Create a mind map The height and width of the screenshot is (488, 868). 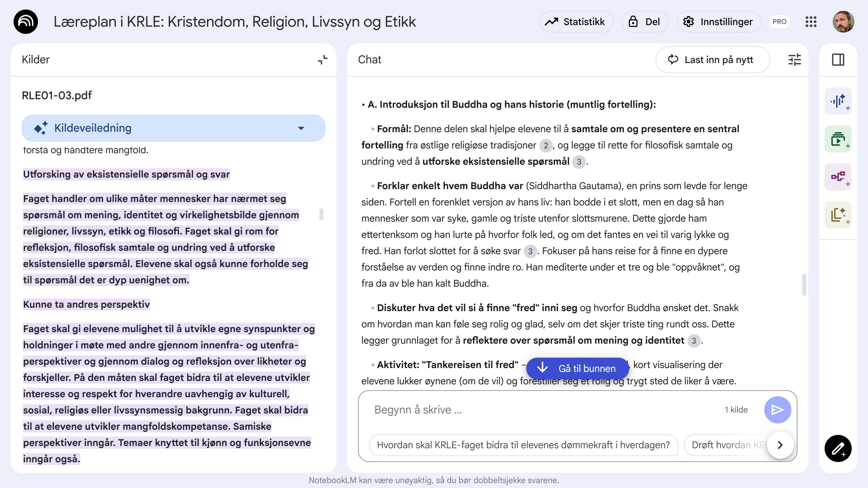tap(838, 177)
